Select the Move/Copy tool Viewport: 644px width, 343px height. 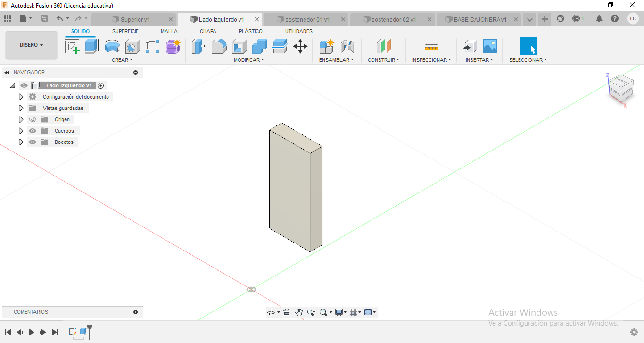coord(300,46)
